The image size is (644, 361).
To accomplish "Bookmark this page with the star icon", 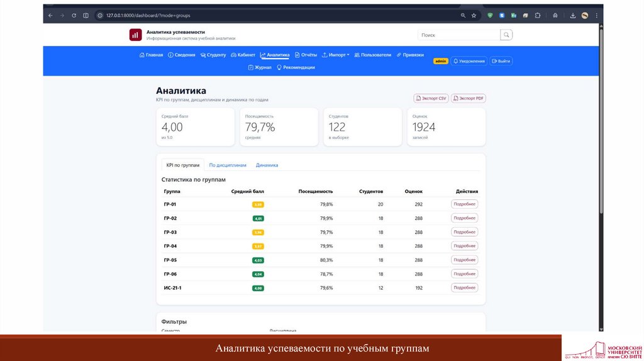I will point(474,15).
